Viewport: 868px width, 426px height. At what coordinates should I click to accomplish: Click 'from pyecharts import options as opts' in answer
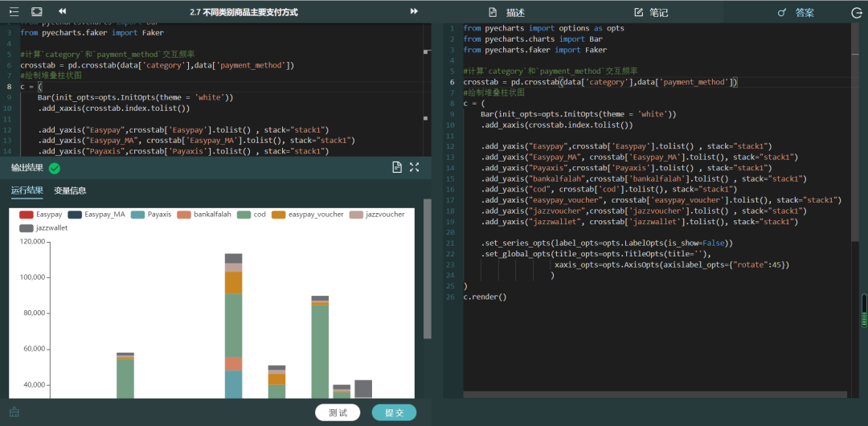point(543,28)
